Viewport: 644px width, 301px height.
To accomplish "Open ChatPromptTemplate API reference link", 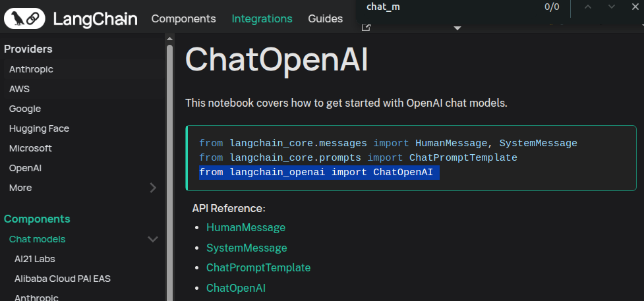I will [x=258, y=267].
